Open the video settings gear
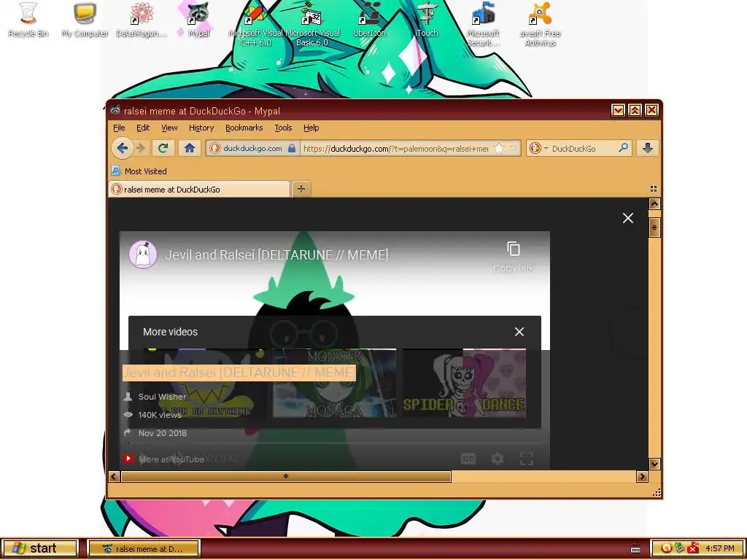The image size is (747, 560). pos(498,459)
